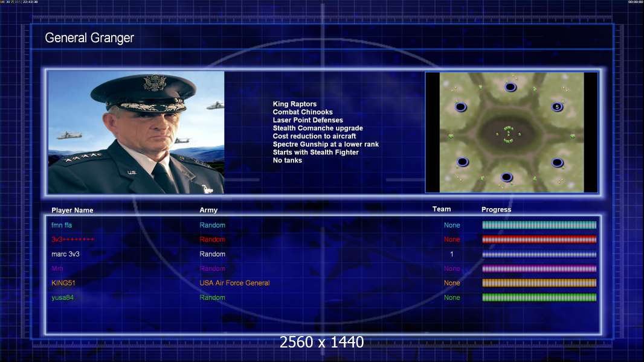Screen dimensions: 644x362
Task: Click Cost reduction to aircraft line
Action: click(314, 136)
